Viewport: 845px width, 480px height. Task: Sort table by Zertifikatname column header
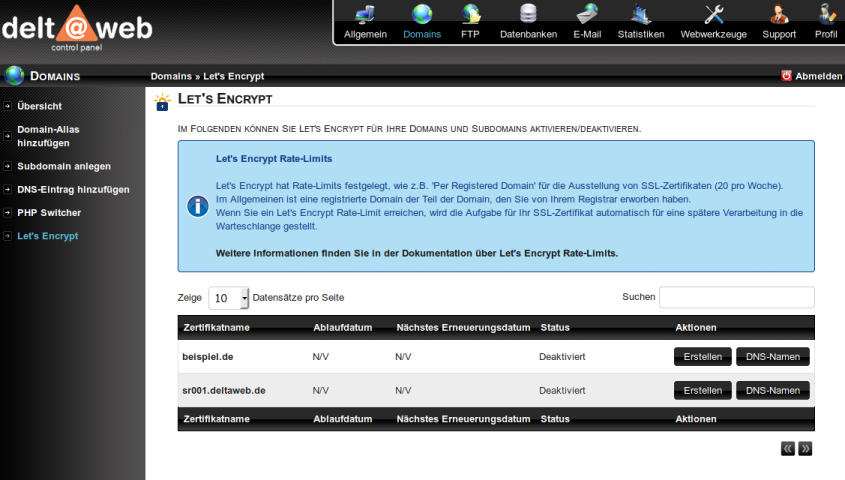[x=216, y=327]
